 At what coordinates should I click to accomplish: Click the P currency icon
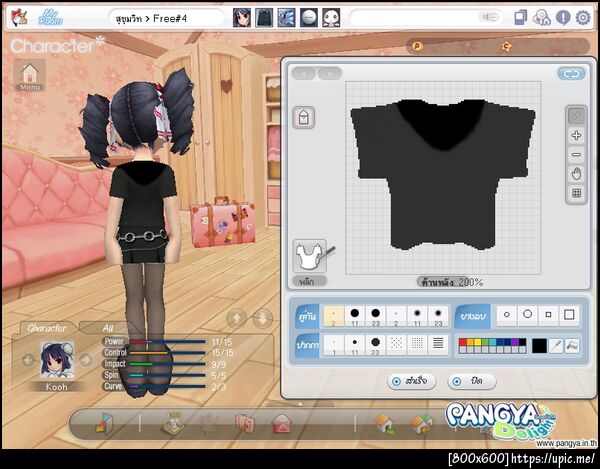417,47
